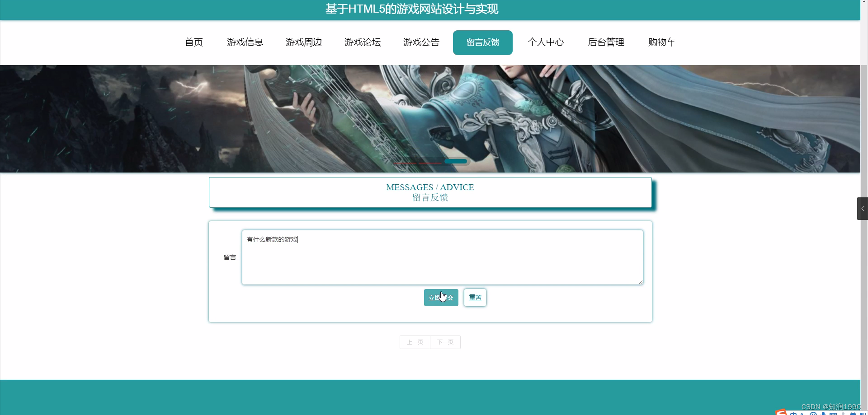Screen dimensions: 868x415
Task: Open the Sogou on-screen keyboard icon
Action: [833, 413]
